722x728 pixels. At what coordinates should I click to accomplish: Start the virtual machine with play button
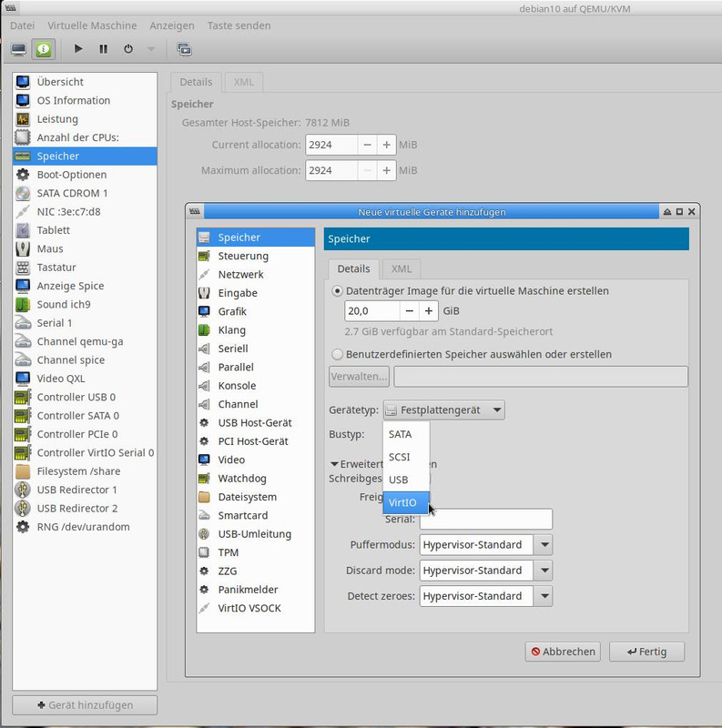[x=78, y=49]
